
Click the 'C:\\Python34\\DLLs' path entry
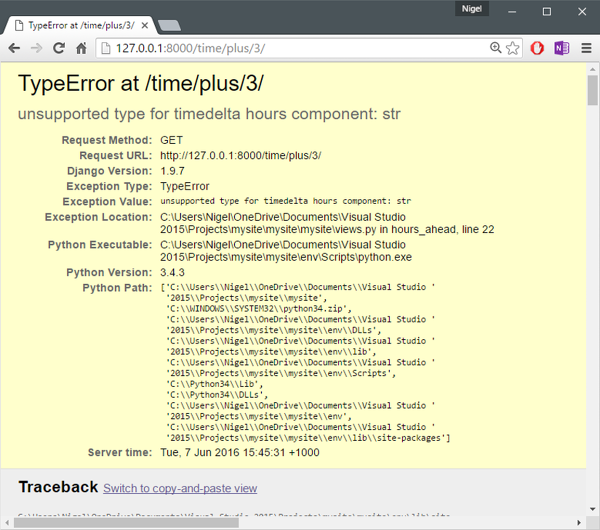coord(217,395)
